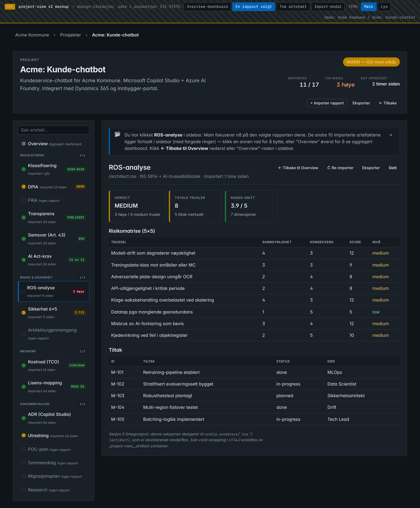Go to Prosjekter in the breadcrumb

pyautogui.click(x=70, y=35)
